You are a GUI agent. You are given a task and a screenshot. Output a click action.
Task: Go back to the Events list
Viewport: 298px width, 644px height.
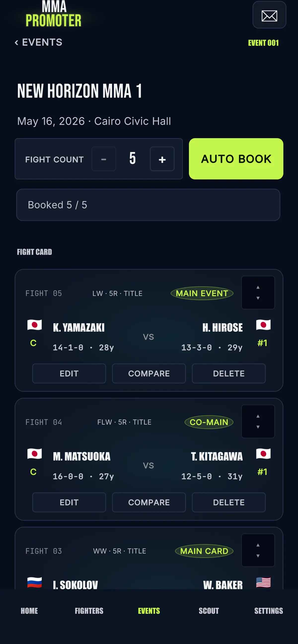pyautogui.click(x=38, y=42)
